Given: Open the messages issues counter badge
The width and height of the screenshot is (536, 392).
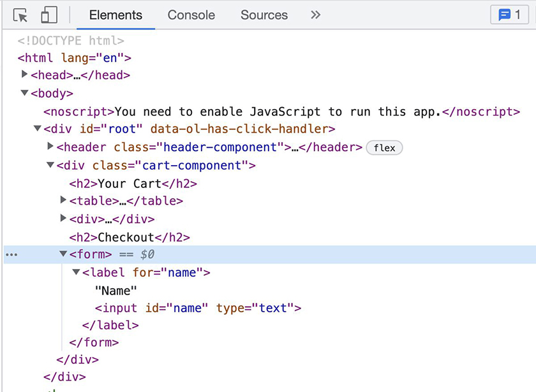Looking at the screenshot, I should (x=509, y=15).
